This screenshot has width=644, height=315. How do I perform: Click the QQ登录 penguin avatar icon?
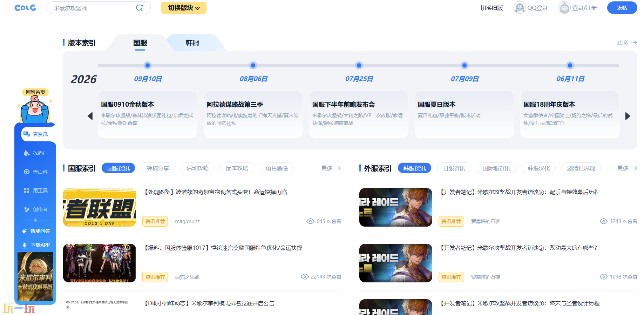tap(520, 8)
